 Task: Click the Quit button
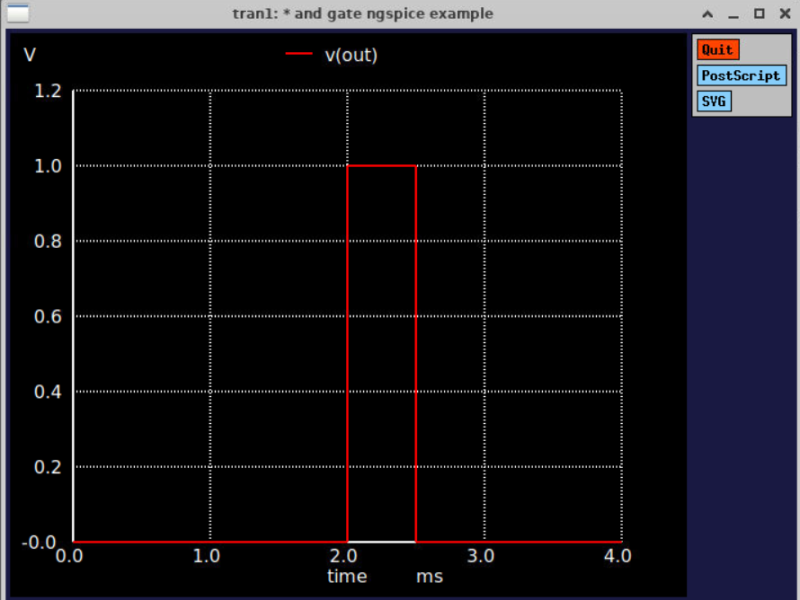click(717, 49)
